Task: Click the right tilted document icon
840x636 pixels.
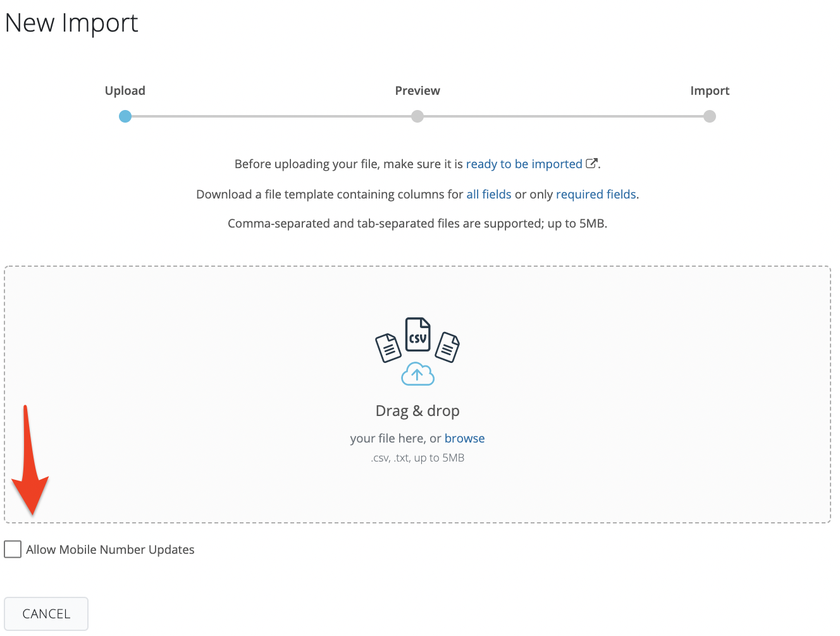Action: click(x=447, y=347)
